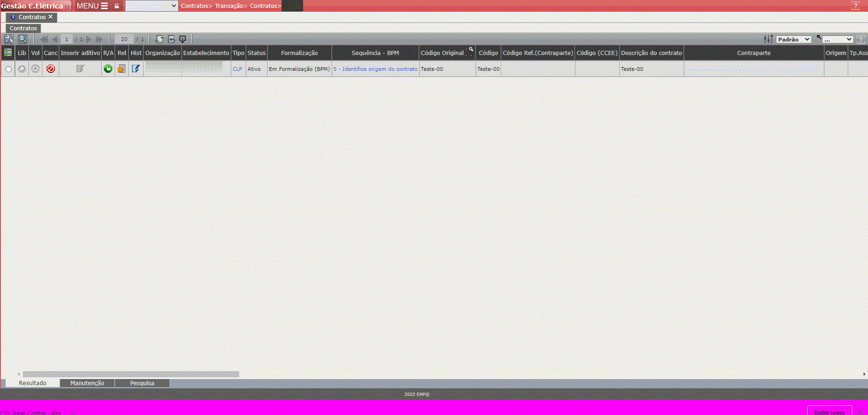868x415 pixels.
Task: Open the Rel report icon for Teste-00
Action: [121, 69]
